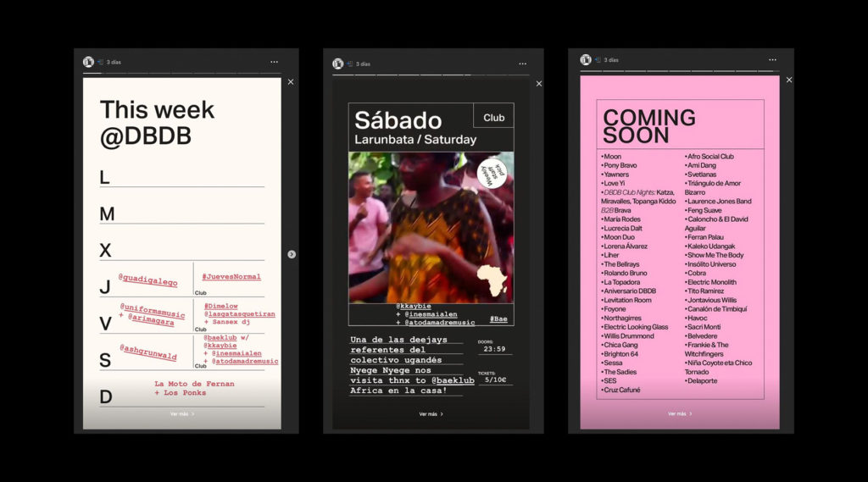Open the three-dot menu on the This week story

point(274,62)
